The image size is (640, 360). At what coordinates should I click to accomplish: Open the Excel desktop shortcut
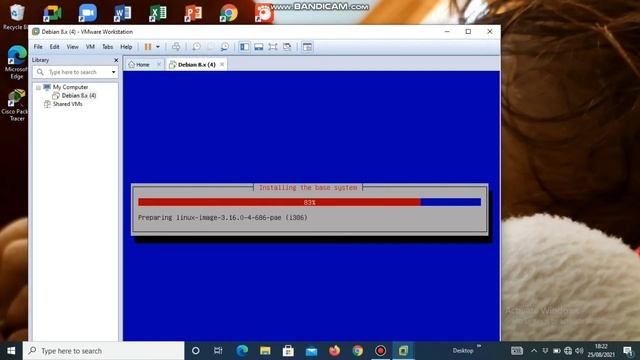pyautogui.click(x=158, y=13)
